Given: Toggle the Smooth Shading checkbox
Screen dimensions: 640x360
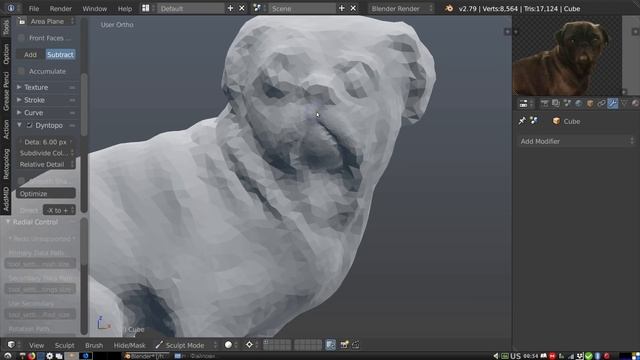Looking at the screenshot, I should point(21,181).
